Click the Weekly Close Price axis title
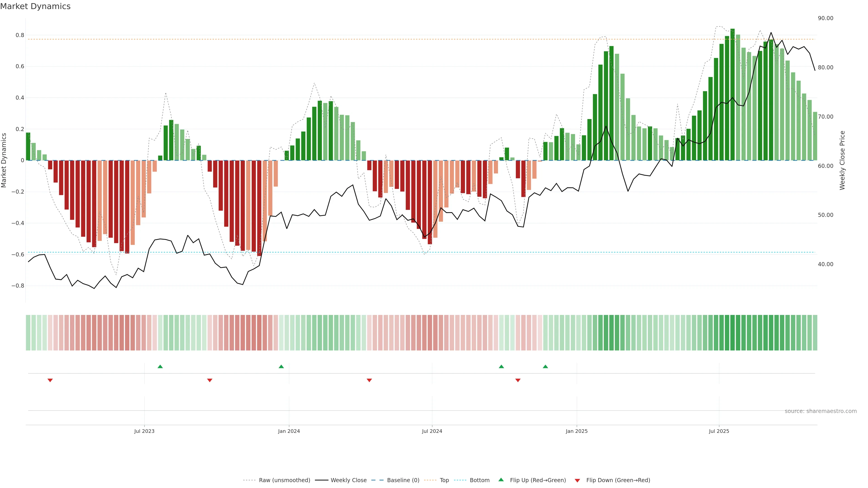The height and width of the screenshot is (488, 868). [x=842, y=160]
